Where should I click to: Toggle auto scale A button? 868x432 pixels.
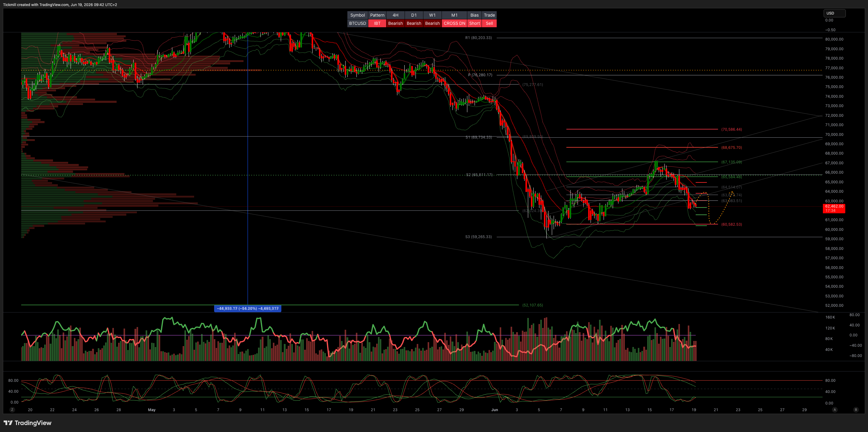835,409
